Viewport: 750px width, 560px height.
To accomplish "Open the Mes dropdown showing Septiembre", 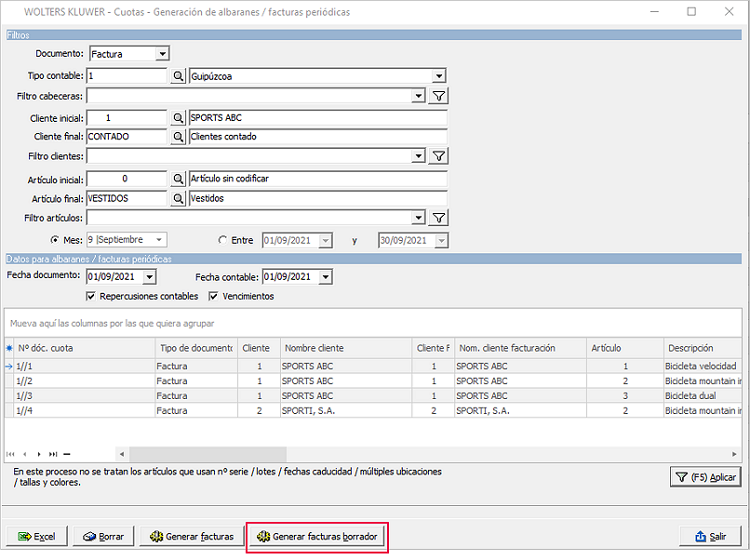I will [x=159, y=240].
